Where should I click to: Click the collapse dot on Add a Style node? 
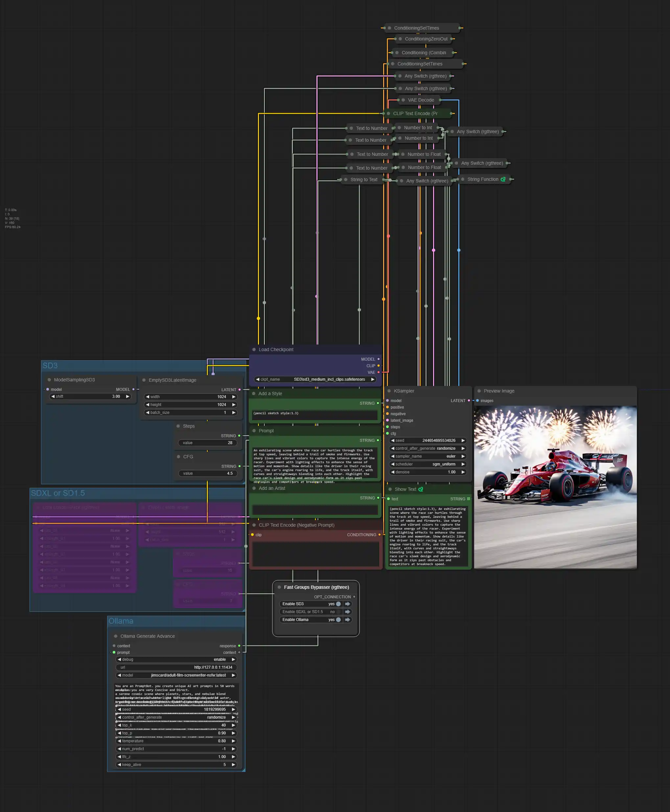(x=254, y=394)
